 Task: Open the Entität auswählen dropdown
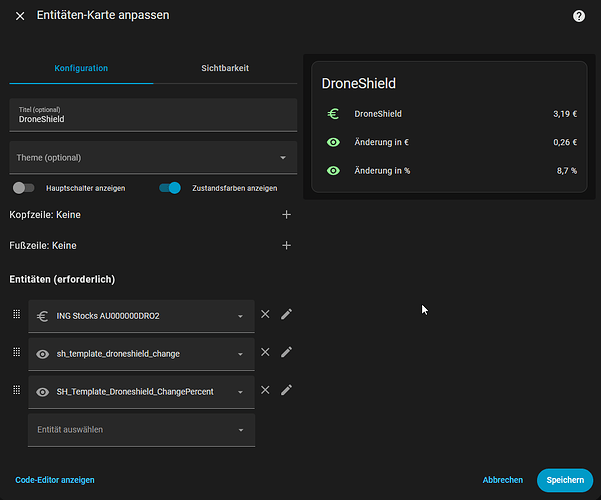[x=141, y=430]
